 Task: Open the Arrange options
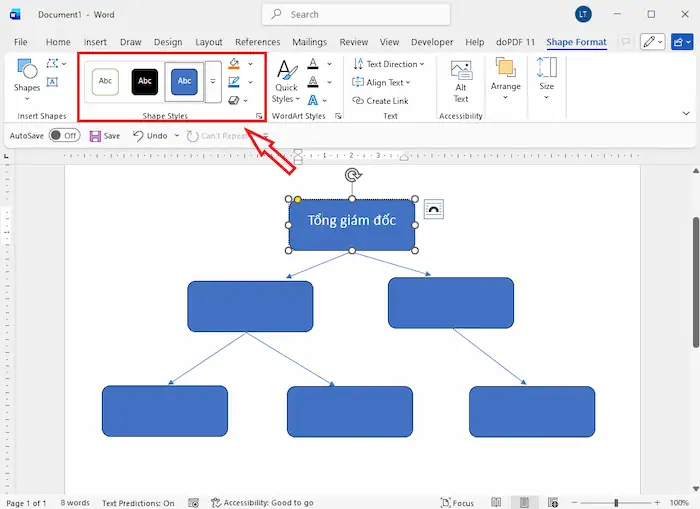click(x=506, y=80)
